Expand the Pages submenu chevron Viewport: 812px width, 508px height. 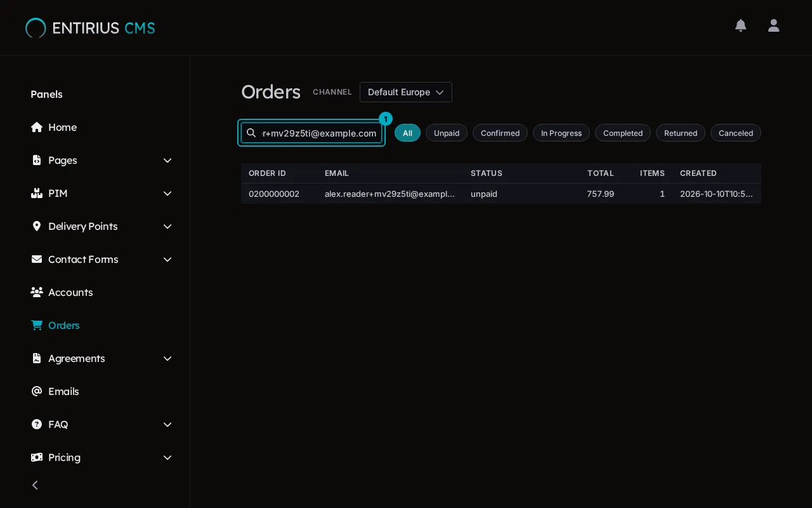click(x=167, y=160)
